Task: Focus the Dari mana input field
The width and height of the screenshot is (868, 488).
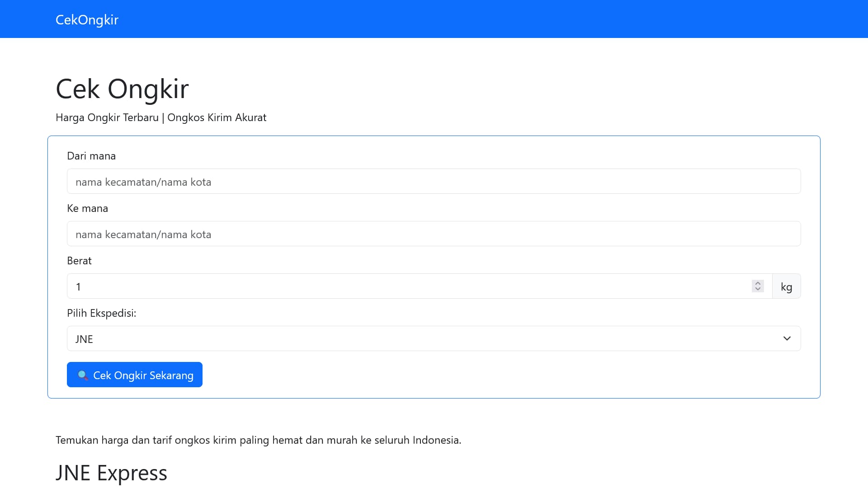Action: click(433, 181)
